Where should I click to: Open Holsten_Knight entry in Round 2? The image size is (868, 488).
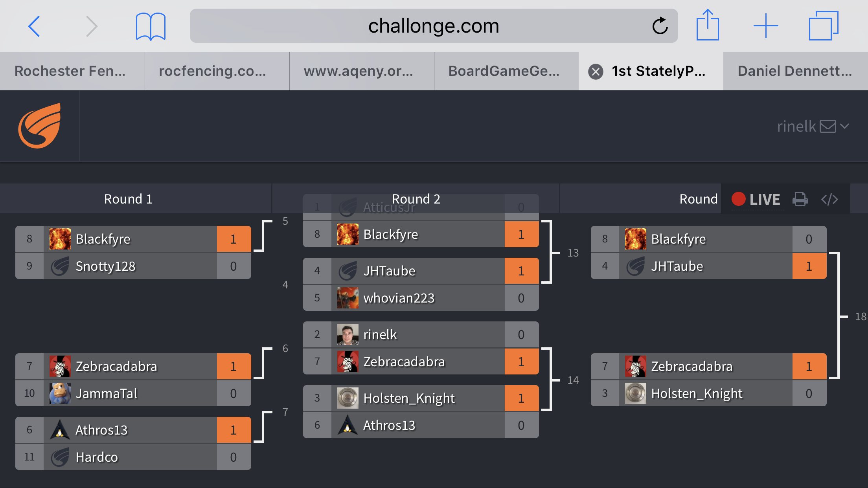(421, 398)
